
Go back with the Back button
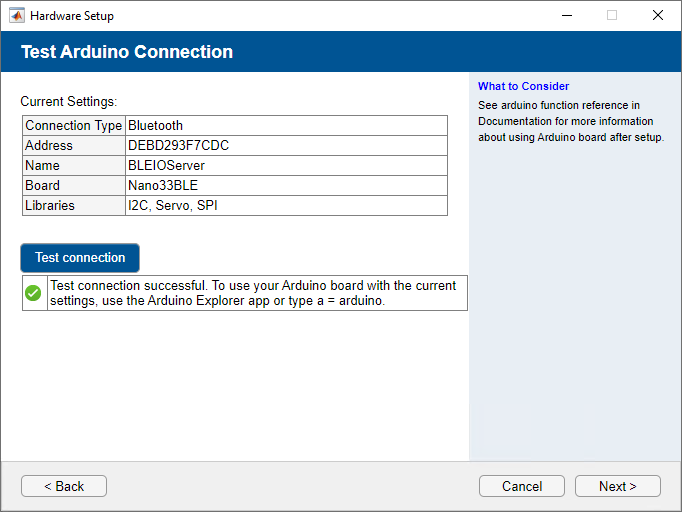[64, 486]
